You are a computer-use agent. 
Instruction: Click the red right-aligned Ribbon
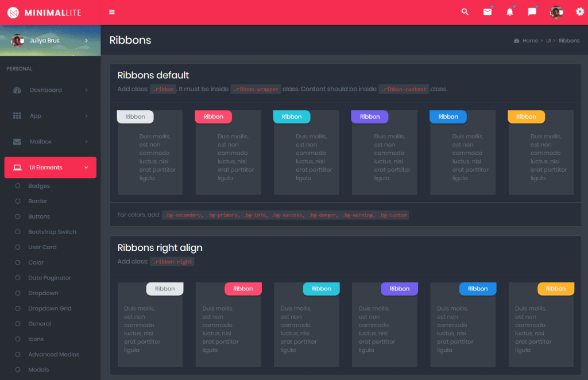click(x=243, y=289)
